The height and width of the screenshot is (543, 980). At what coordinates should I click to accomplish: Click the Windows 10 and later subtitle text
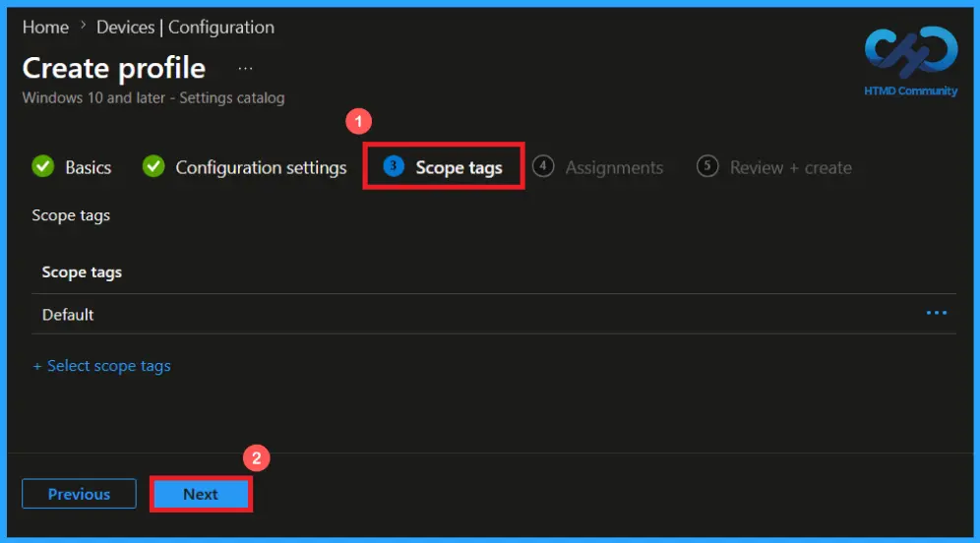pyautogui.click(x=153, y=98)
